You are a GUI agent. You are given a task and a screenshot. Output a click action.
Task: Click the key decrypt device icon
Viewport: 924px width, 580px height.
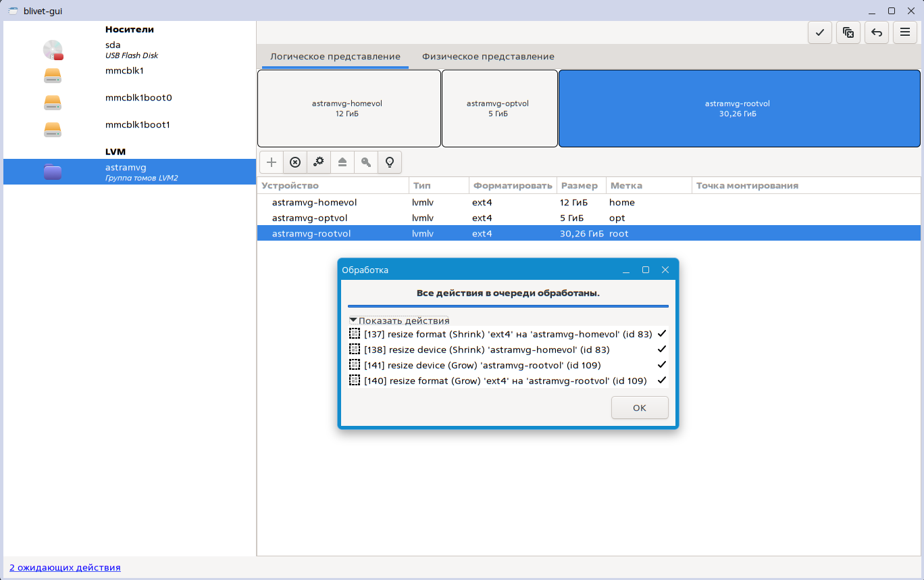366,162
